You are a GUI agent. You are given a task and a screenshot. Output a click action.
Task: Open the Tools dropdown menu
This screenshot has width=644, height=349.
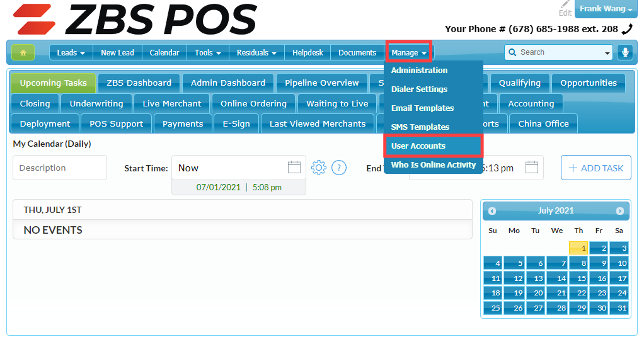tap(208, 52)
